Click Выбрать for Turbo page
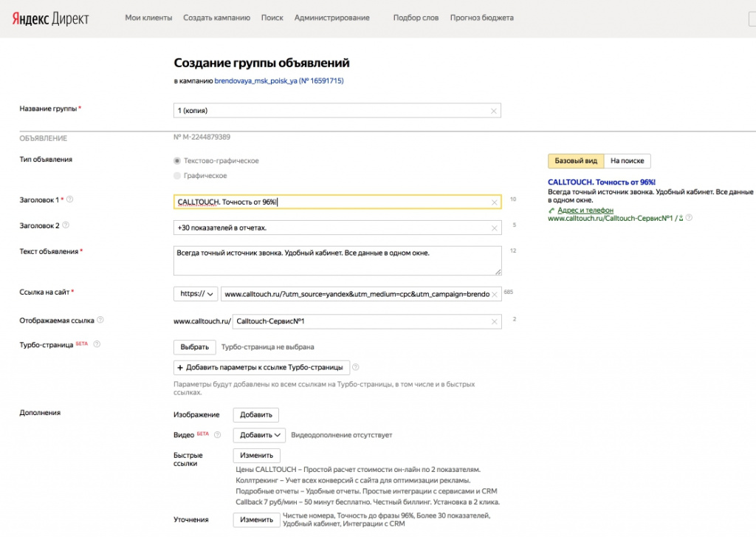 (194, 347)
